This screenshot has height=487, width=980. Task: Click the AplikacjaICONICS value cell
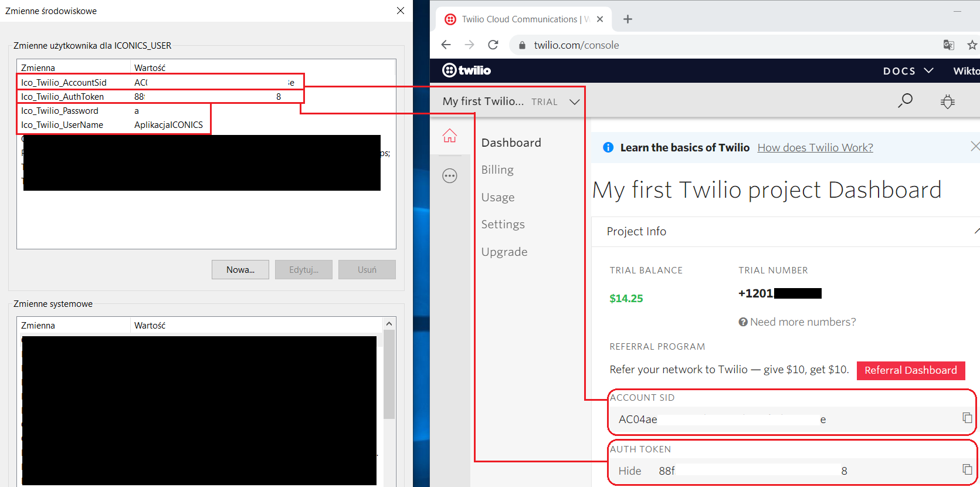click(168, 124)
